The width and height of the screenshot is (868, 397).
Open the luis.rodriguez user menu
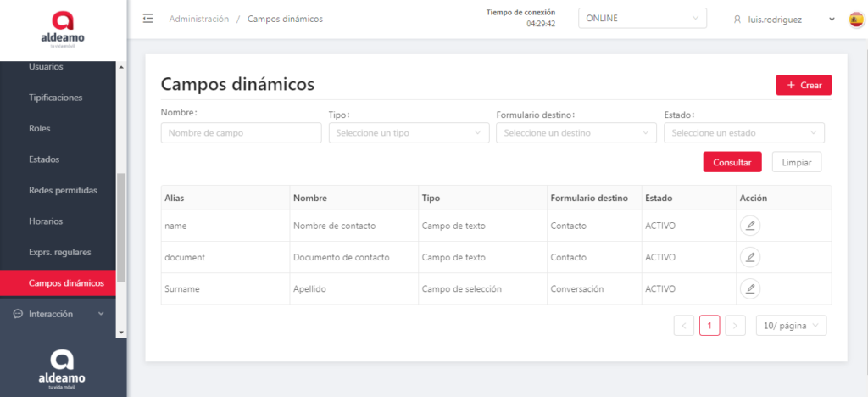pyautogui.click(x=784, y=20)
